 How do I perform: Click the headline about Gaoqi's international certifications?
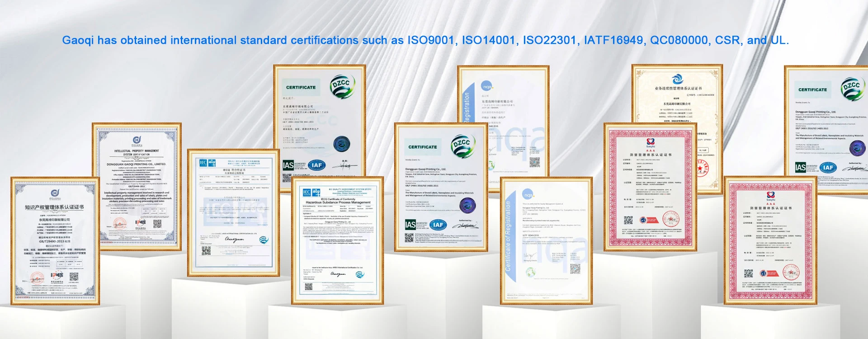[425, 40]
